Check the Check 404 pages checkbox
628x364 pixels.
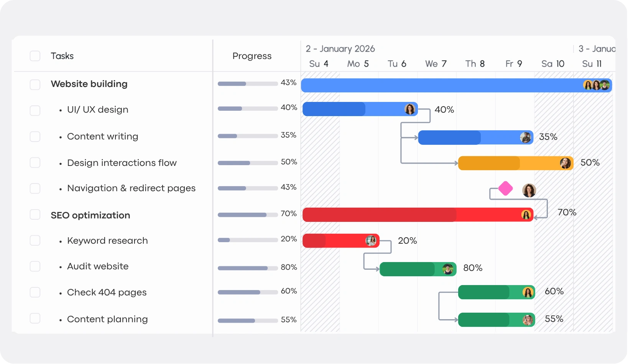(x=35, y=292)
